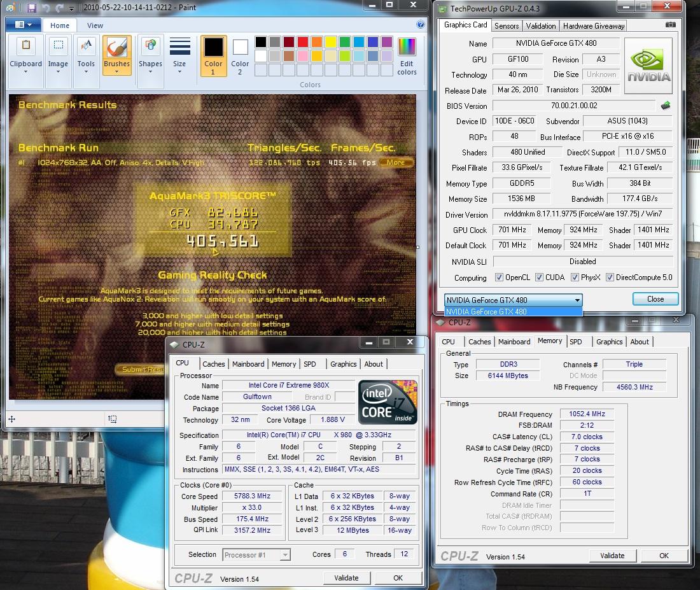
Task: Open the Processor #1 selection dropdown
Action: pos(256,555)
